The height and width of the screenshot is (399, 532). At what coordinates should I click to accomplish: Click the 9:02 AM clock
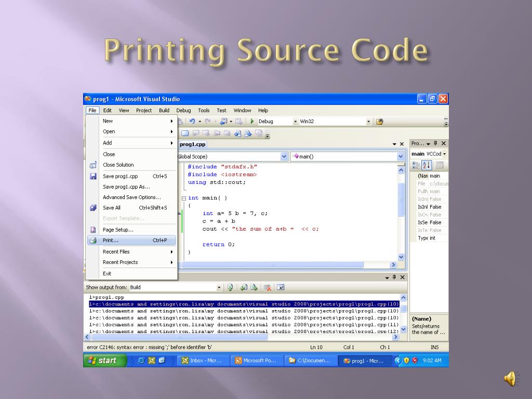coord(432,361)
